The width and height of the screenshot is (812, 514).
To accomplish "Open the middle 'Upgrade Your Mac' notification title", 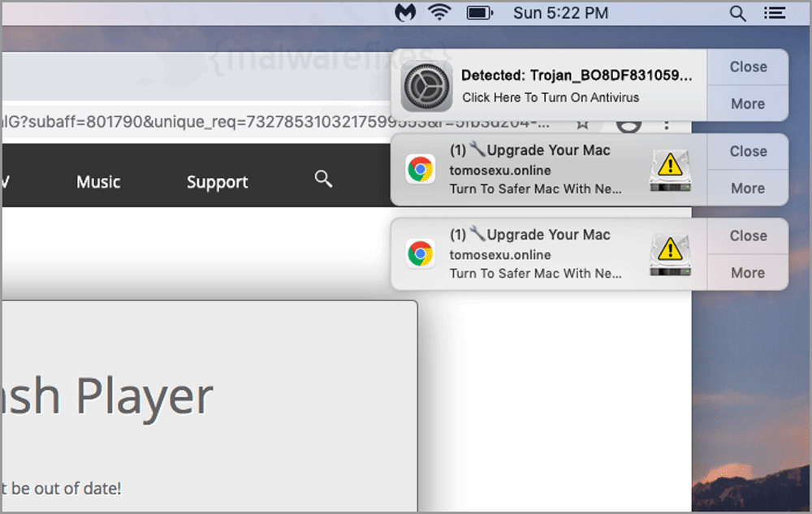I will (x=529, y=150).
